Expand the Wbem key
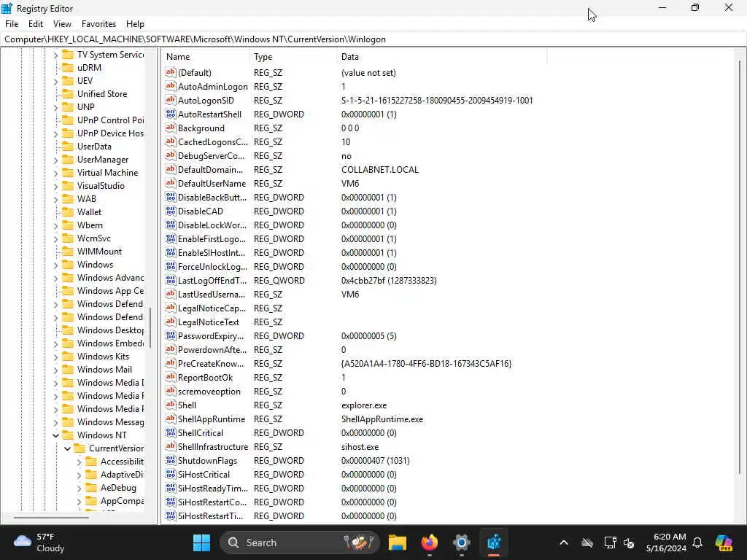Viewport: 747px width, 560px height. (x=55, y=226)
